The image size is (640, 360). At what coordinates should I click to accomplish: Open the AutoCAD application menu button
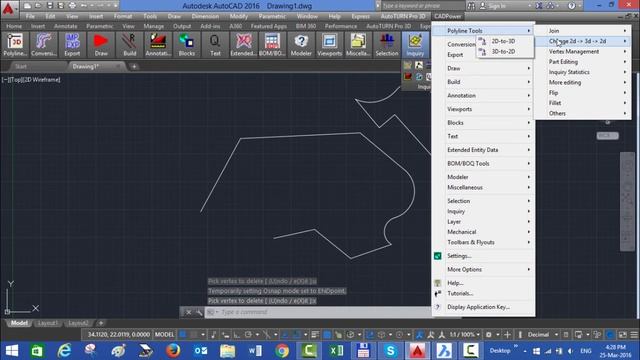pyautogui.click(x=9, y=9)
